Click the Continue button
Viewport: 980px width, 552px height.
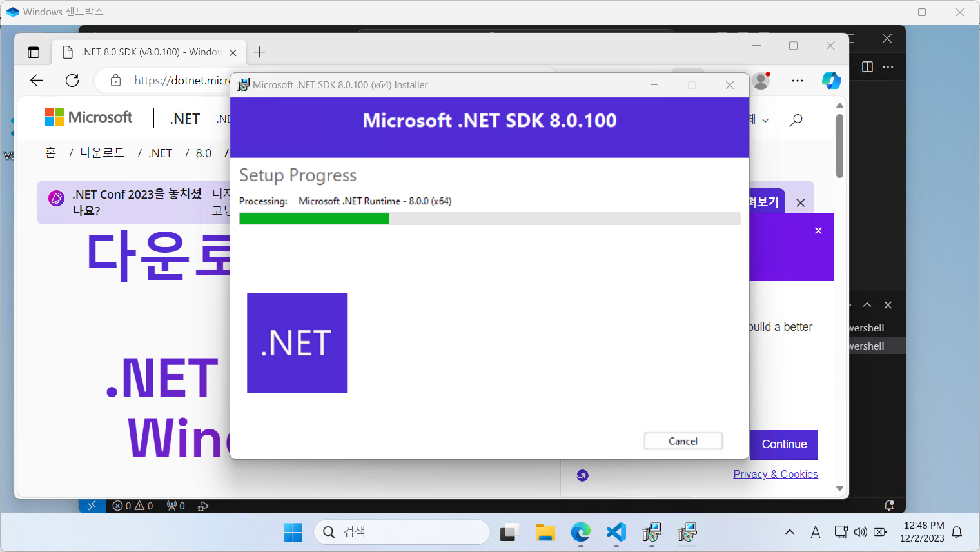coord(785,444)
